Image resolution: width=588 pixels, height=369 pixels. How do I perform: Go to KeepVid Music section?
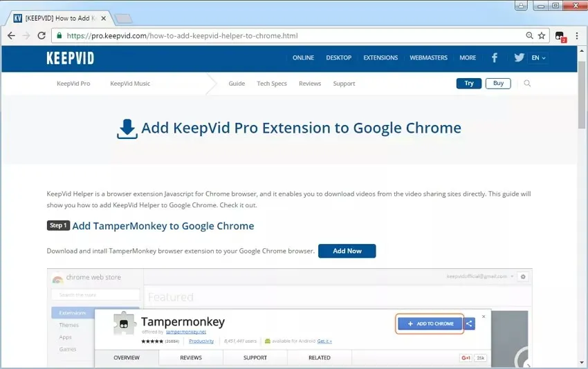tap(130, 84)
